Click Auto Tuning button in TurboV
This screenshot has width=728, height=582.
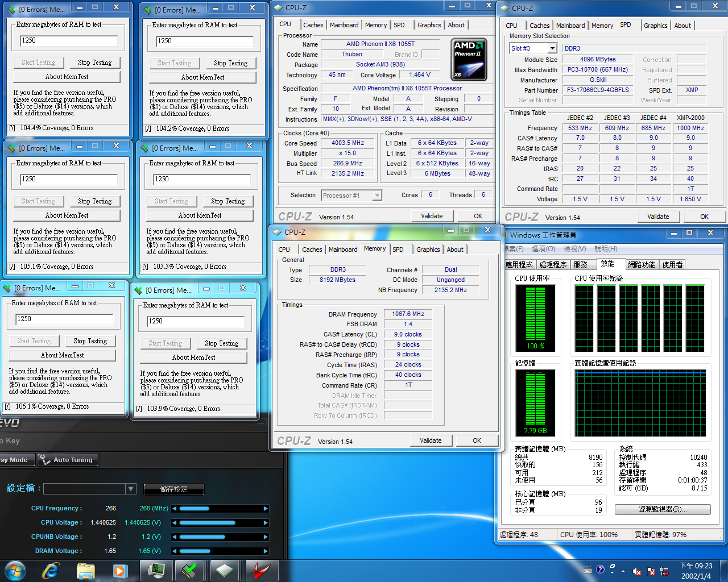point(68,460)
